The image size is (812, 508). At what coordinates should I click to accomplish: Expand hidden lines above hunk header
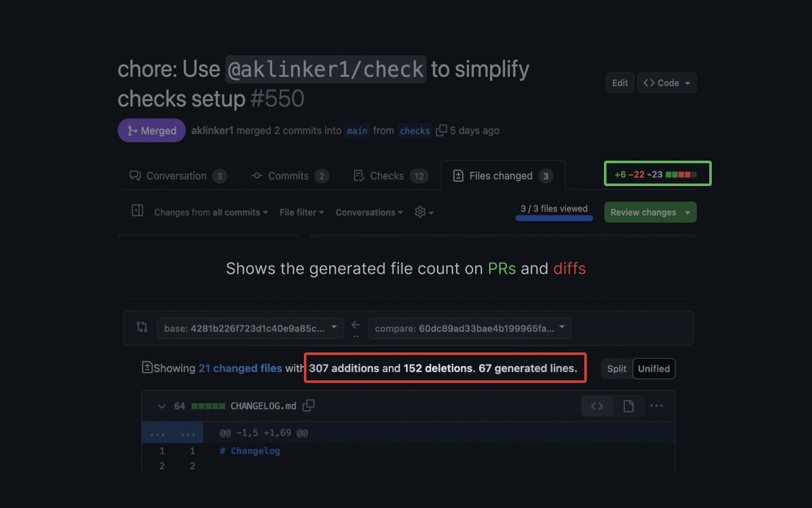[172, 433]
